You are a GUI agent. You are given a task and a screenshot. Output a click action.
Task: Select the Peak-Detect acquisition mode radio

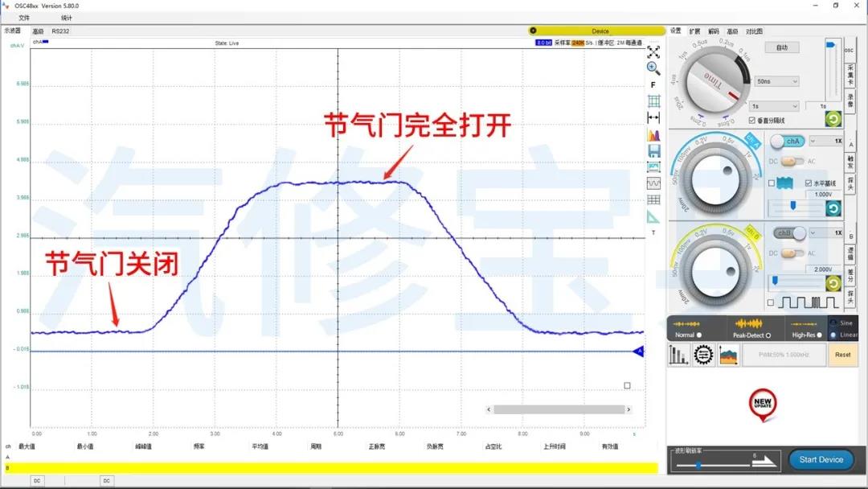[x=768, y=335]
